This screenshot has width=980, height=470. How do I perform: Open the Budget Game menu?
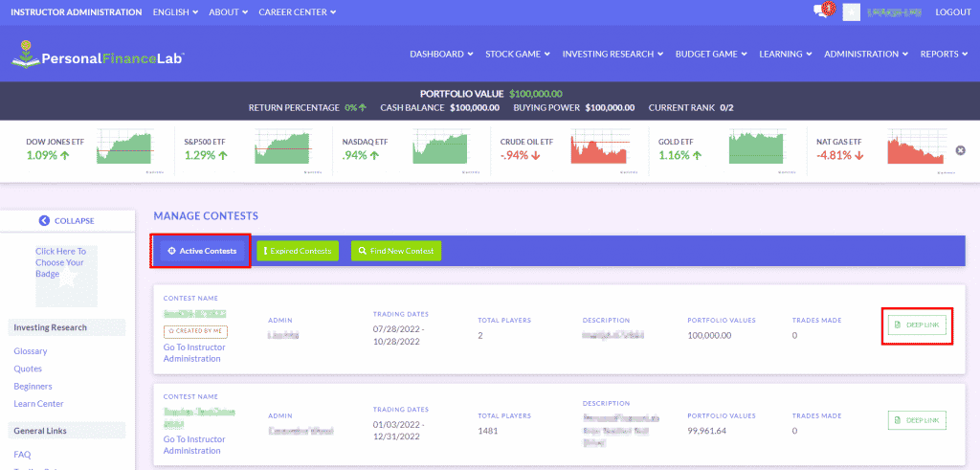[x=711, y=54]
